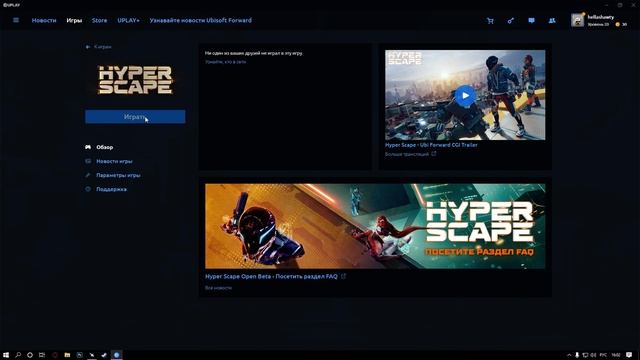Click the key activation icon
Image resolution: width=640 pixels, height=360 pixels.
click(511, 20)
